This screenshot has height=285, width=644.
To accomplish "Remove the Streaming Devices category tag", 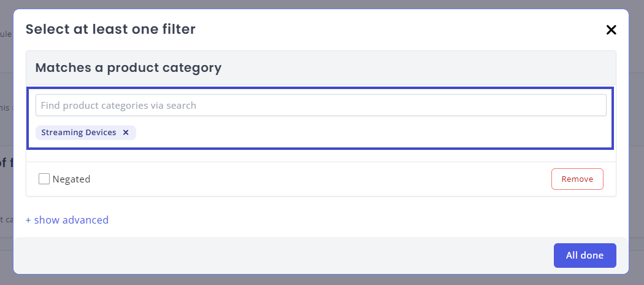I will pos(126,133).
